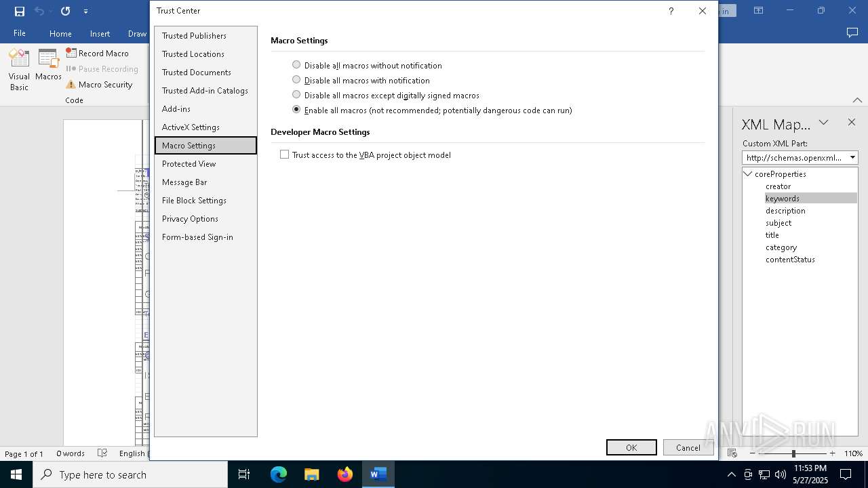This screenshot has width=868, height=488.
Task: Select Trusted Publishers category
Action: click(205, 36)
